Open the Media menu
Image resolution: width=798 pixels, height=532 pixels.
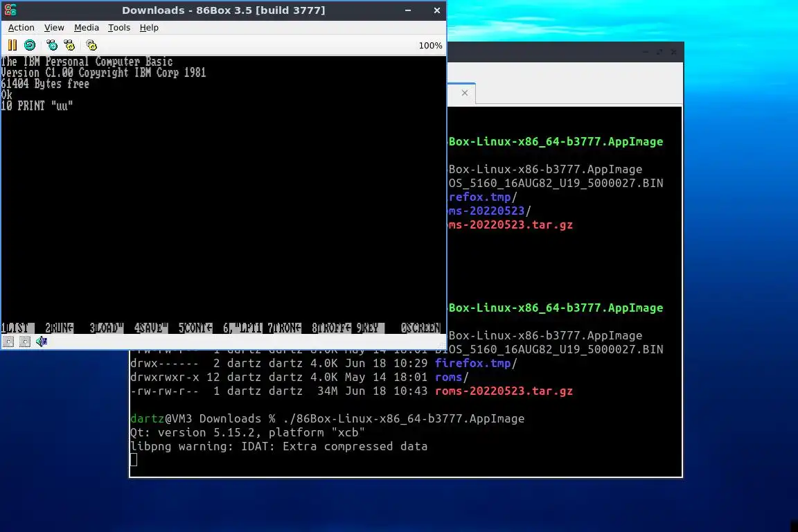coord(87,28)
